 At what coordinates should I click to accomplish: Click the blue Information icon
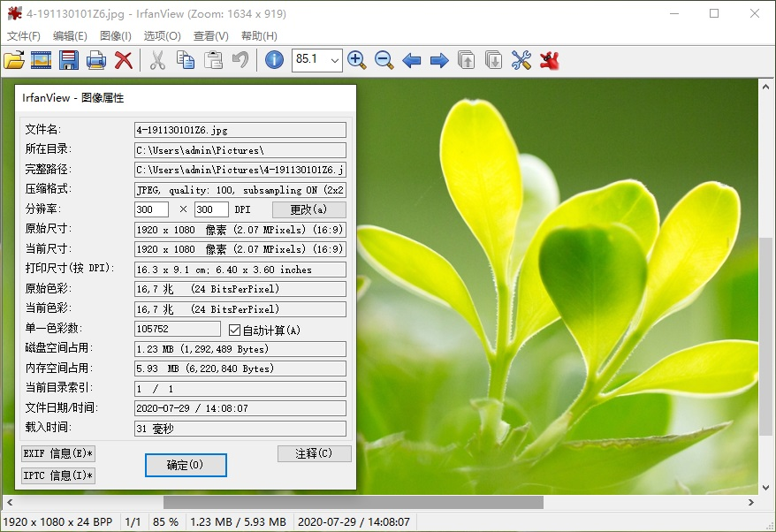pos(275,60)
